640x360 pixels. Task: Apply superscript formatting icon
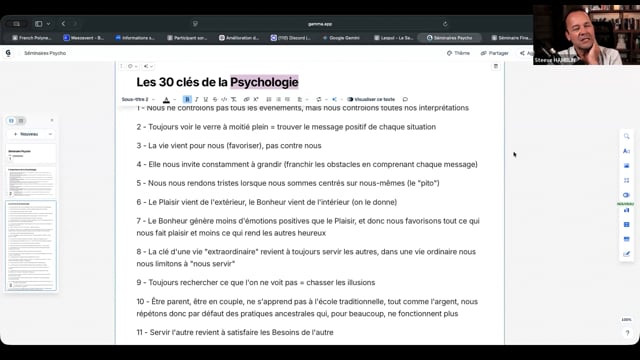coord(256,99)
